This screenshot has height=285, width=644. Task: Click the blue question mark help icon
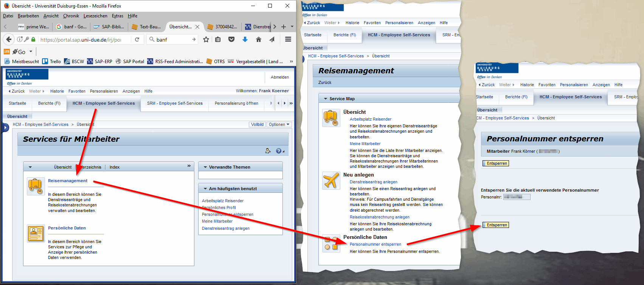click(279, 151)
